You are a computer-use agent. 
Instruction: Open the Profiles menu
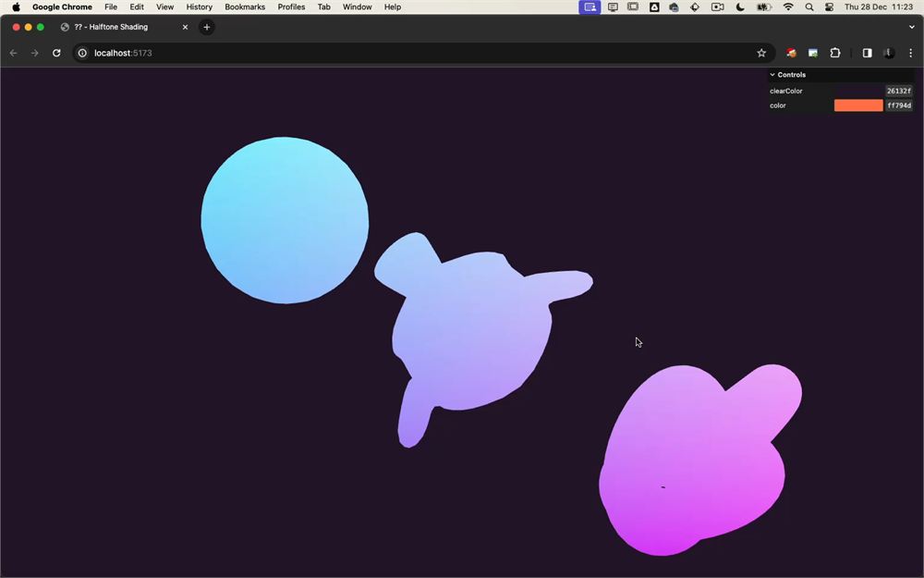coord(291,7)
